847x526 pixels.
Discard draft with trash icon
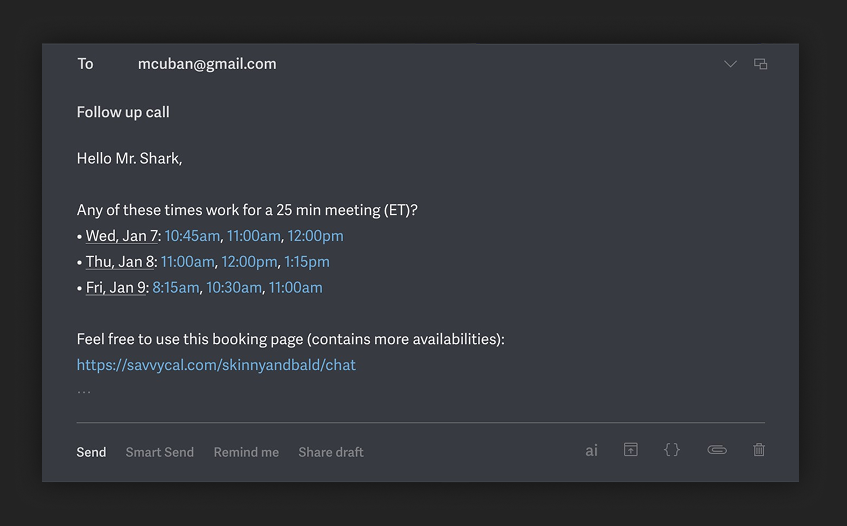[x=759, y=450]
